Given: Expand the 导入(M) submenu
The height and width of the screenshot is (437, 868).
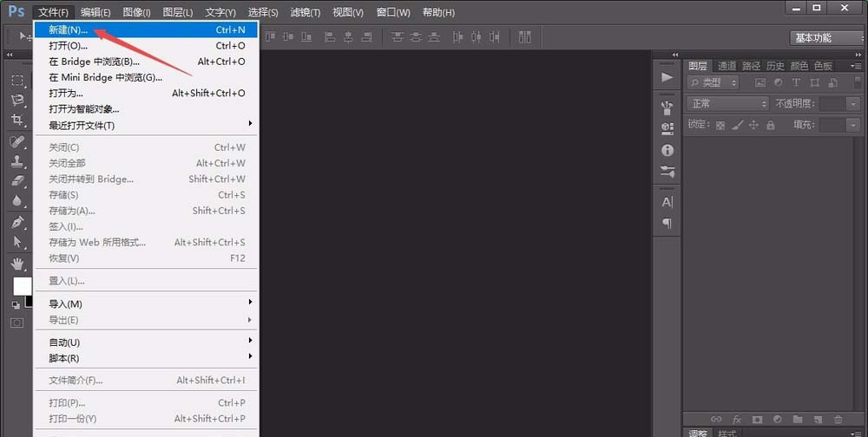Looking at the screenshot, I should coord(146,303).
